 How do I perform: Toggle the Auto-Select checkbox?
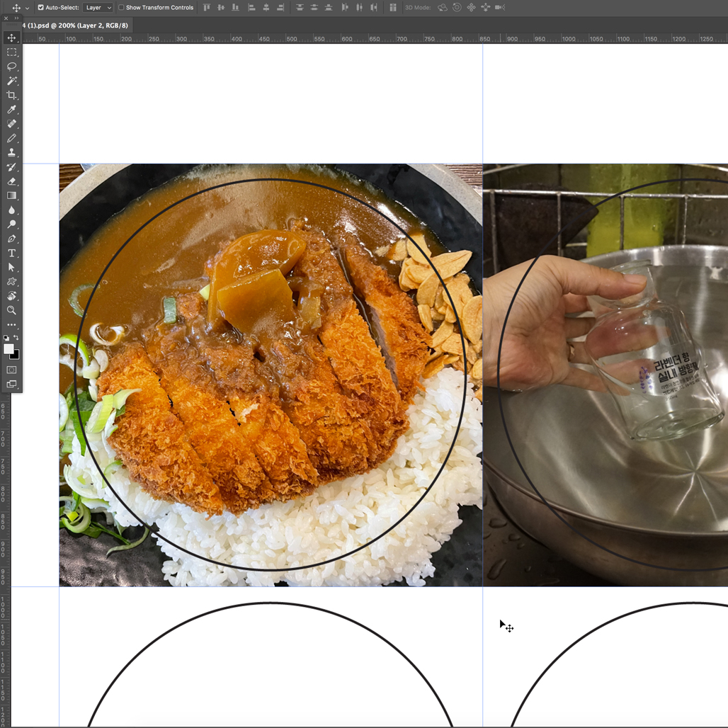[x=41, y=7]
